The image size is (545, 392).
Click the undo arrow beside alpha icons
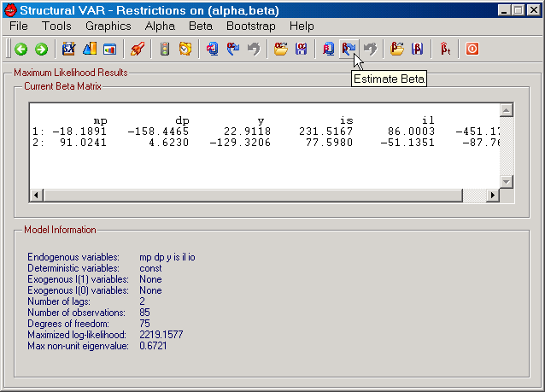[254, 49]
